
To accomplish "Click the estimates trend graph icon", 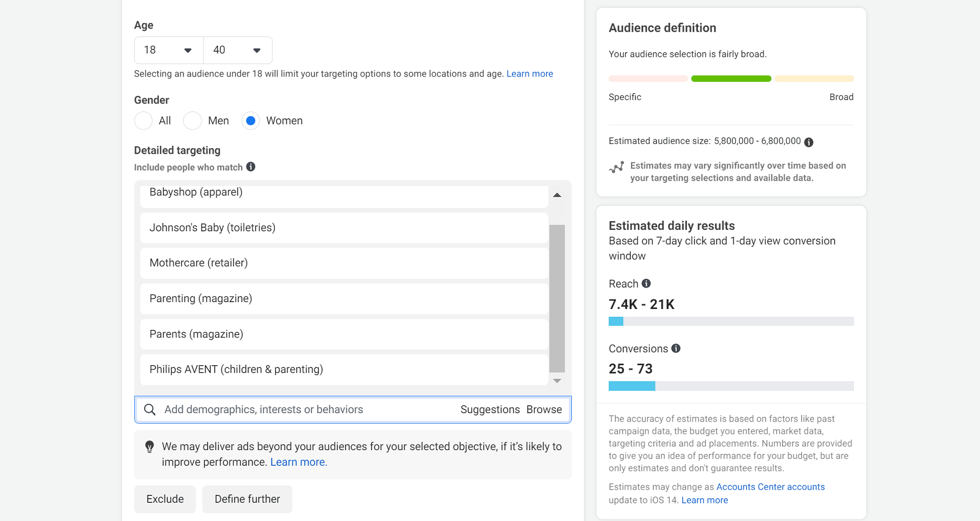I will (x=617, y=167).
